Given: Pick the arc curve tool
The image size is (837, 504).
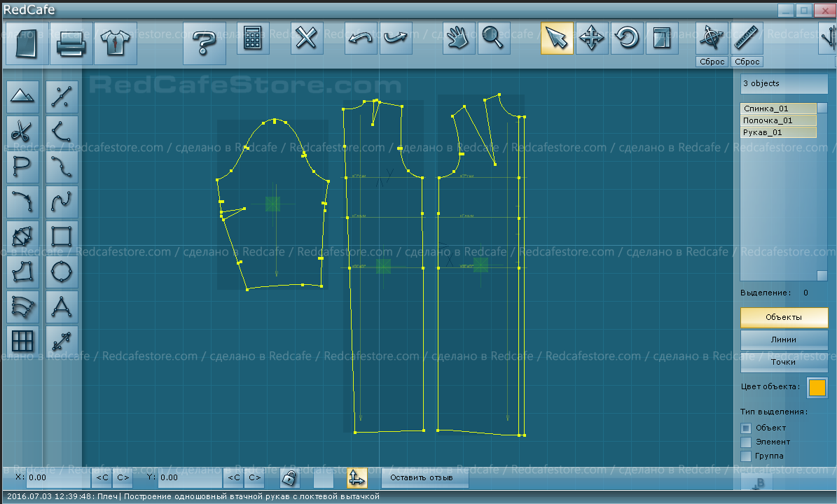Looking at the screenshot, I should 62,131.
